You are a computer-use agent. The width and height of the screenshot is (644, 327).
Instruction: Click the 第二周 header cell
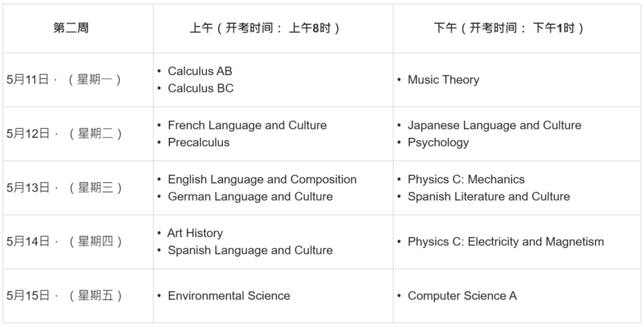[71, 28]
